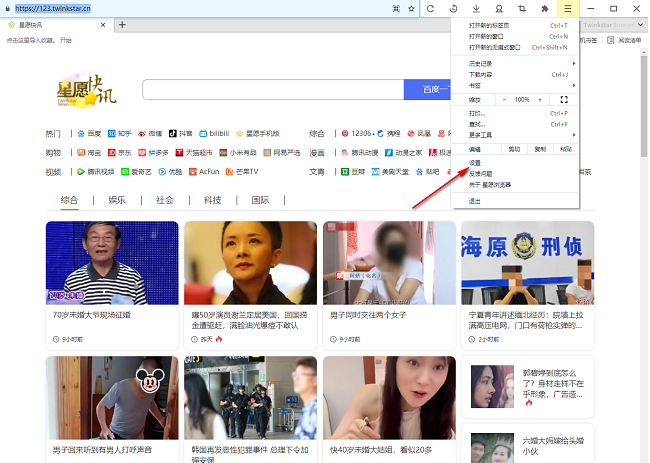Expand the dropdown arrow beside Twinkstar Browser

click(x=640, y=25)
